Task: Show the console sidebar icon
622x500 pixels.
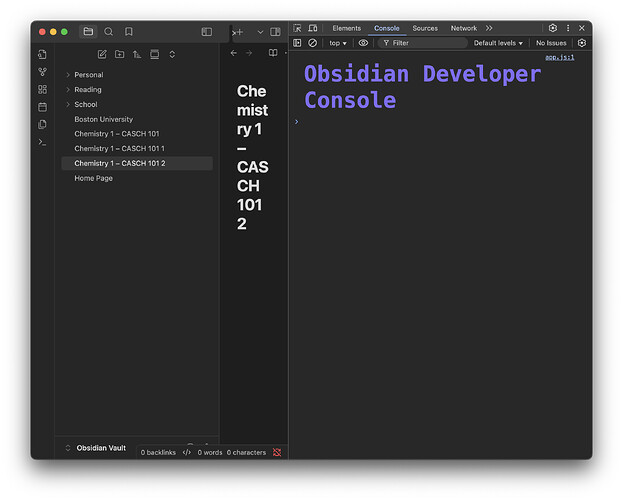Action: click(297, 43)
